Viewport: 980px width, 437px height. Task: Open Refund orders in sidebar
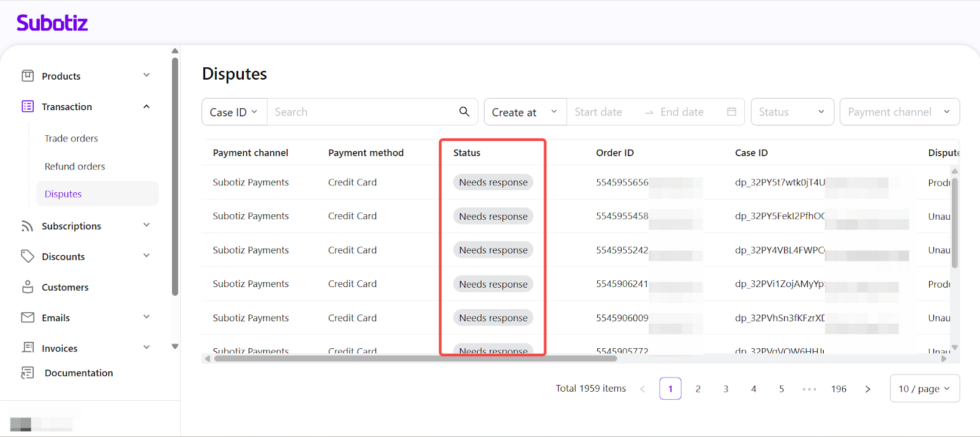click(x=75, y=166)
